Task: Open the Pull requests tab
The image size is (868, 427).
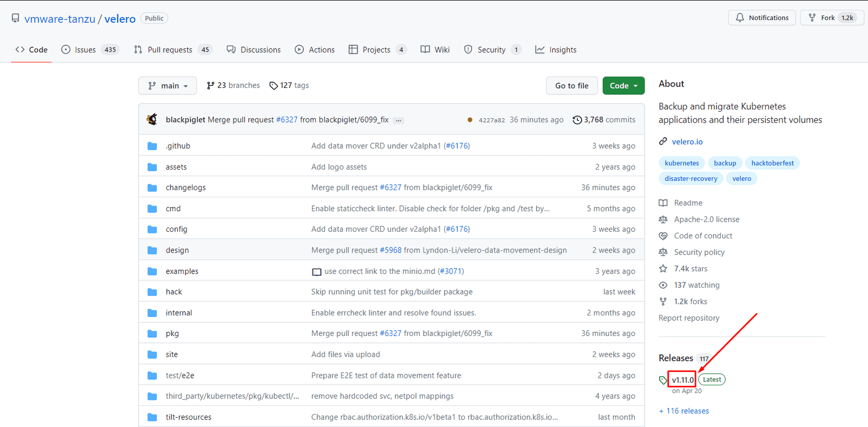Action: coord(173,50)
